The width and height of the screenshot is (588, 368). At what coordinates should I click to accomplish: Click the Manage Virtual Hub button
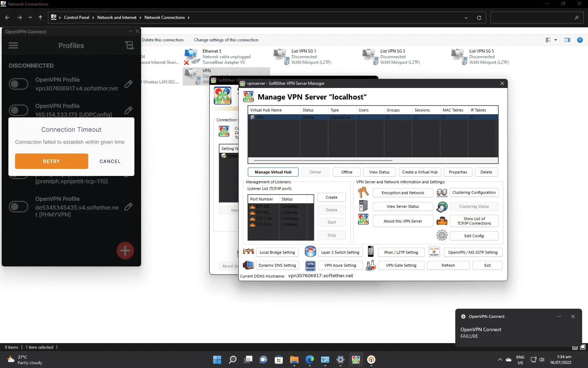(273, 172)
